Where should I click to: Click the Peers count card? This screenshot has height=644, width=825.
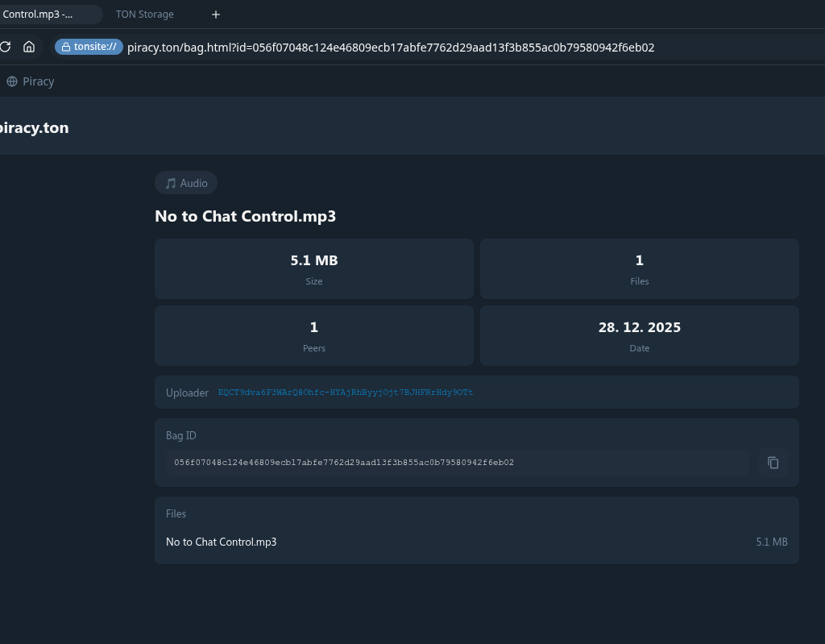[x=314, y=335]
